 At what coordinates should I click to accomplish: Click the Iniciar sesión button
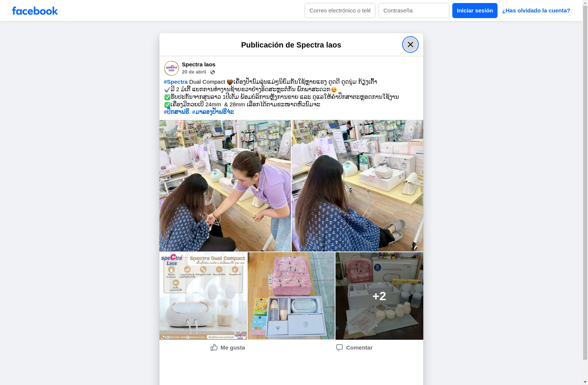tap(475, 11)
